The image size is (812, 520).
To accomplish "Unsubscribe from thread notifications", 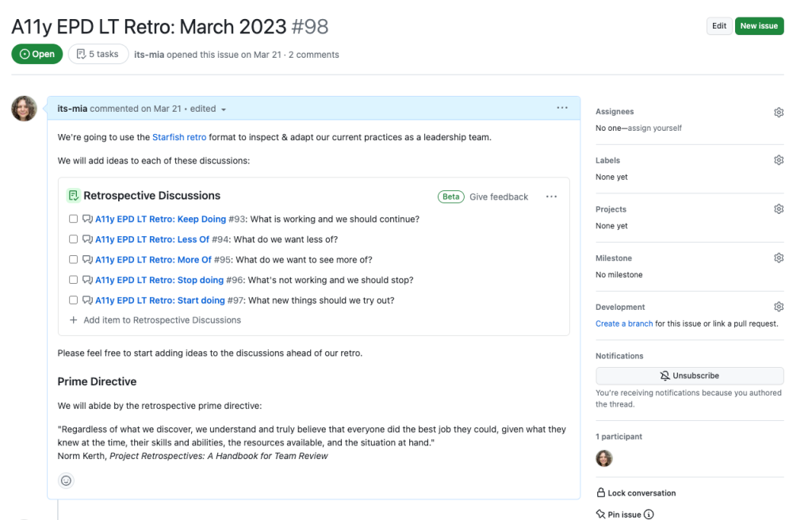I will (689, 375).
